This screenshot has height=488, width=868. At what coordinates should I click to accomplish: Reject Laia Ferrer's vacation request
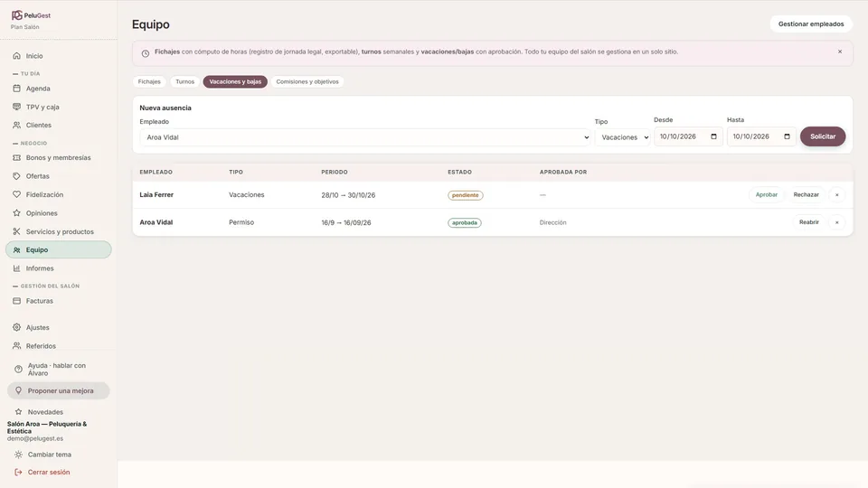pos(806,195)
